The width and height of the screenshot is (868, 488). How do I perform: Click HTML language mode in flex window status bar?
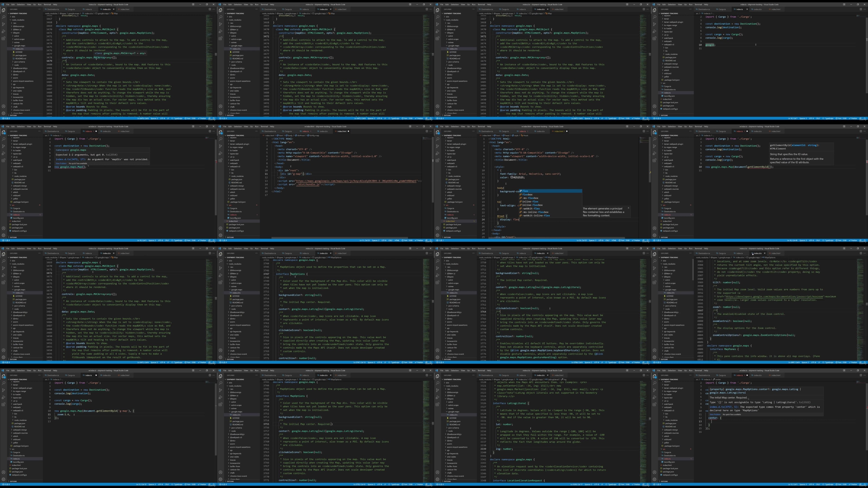click(614, 240)
